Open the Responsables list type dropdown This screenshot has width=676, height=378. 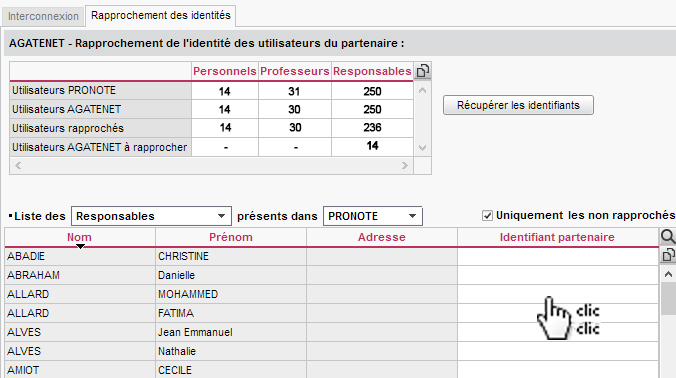(151, 216)
